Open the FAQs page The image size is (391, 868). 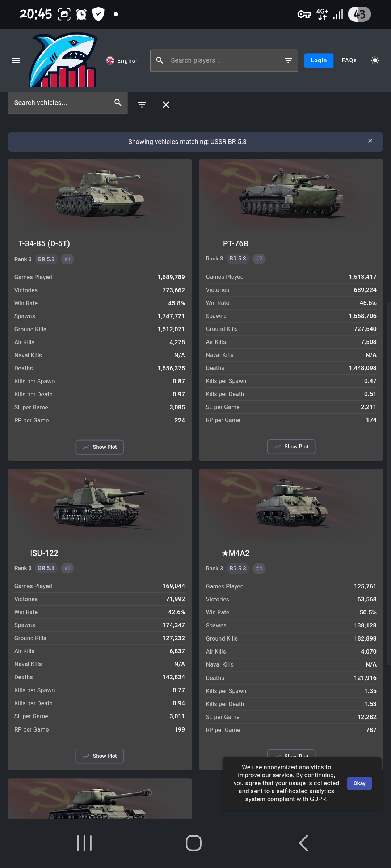(x=349, y=60)
